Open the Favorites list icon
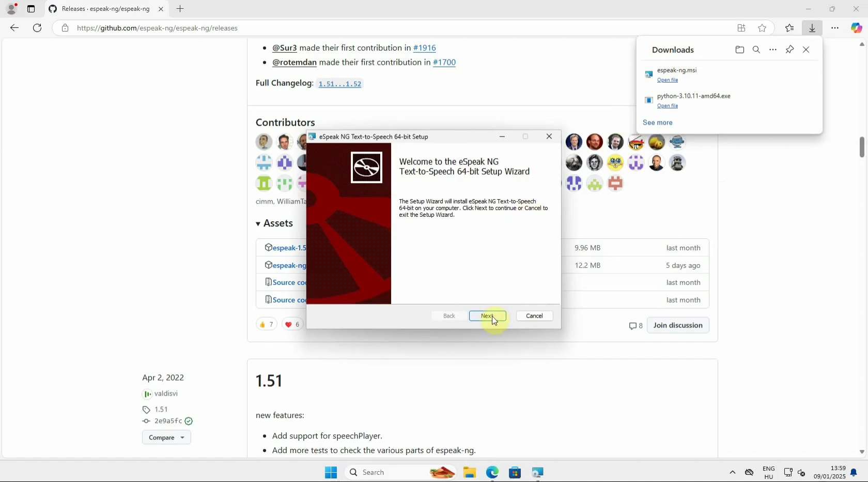The image size is (868, 482). (789, 28)
